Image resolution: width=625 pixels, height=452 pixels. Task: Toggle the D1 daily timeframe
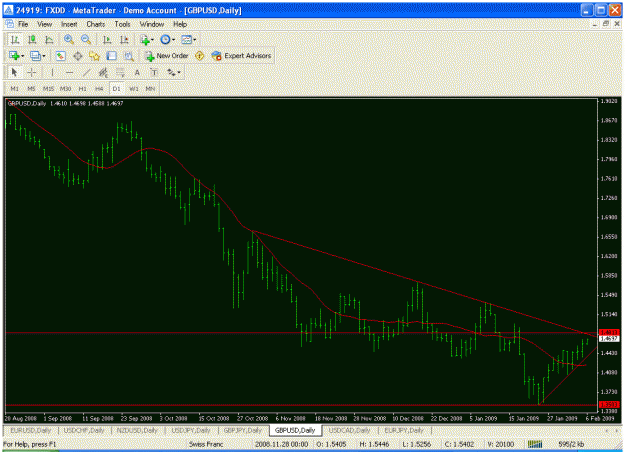(x=116, y=88)
